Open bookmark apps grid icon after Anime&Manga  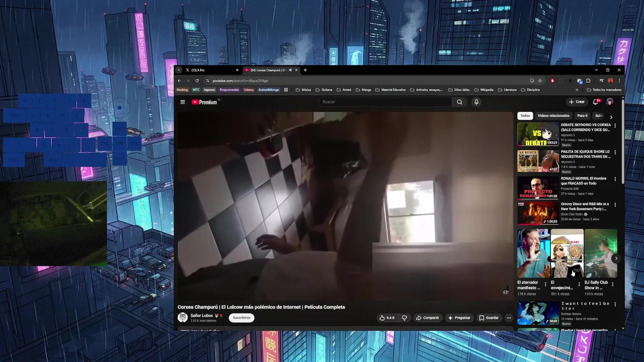coord(286,90)
